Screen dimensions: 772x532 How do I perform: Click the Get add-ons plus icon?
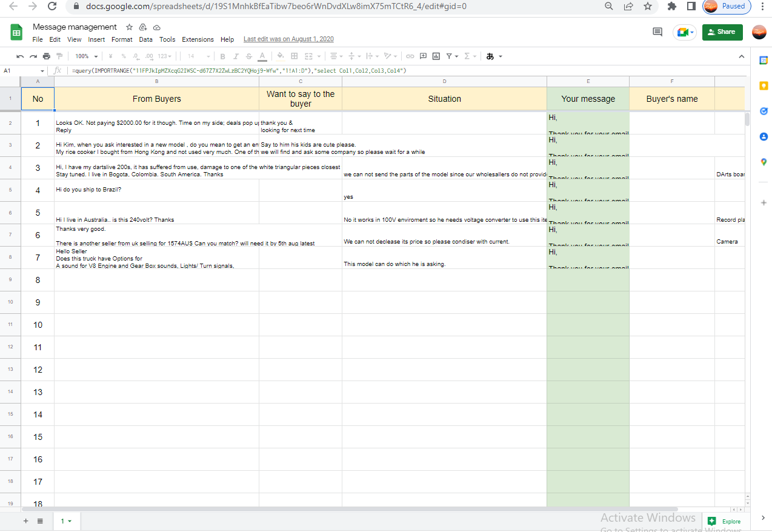click(764, 202)
